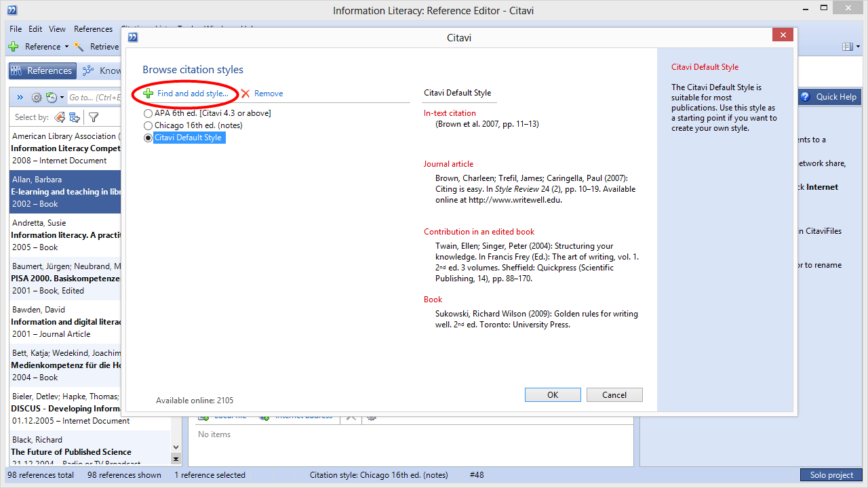
Task: Click the history clock icon
Action: pyautogui.click(x=52, y=98)
